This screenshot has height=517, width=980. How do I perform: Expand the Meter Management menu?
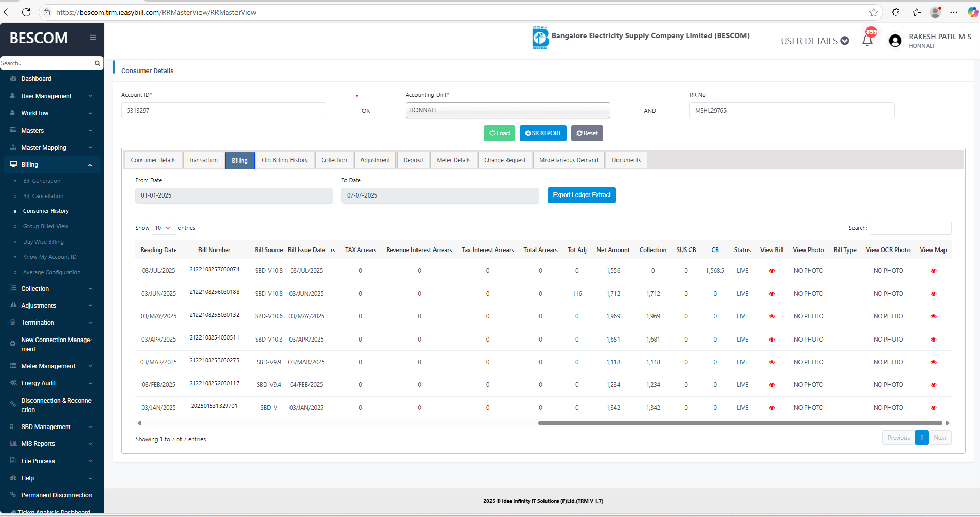point(50,366)
